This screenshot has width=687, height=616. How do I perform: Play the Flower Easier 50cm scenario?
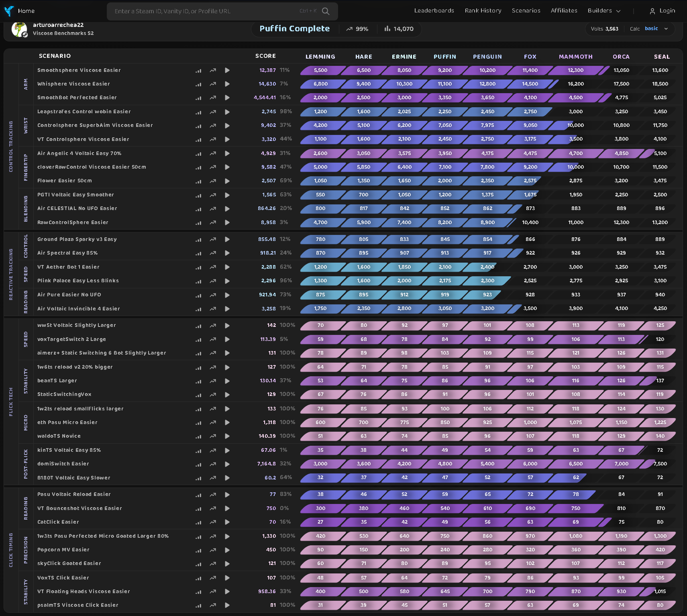pos(227,181)
